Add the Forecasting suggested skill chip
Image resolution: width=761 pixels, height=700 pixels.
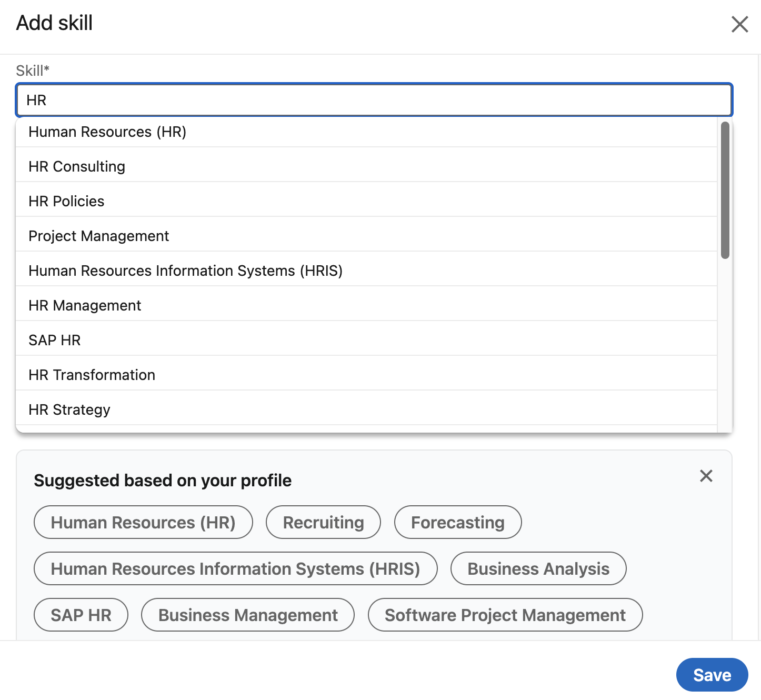click(457, 522)
